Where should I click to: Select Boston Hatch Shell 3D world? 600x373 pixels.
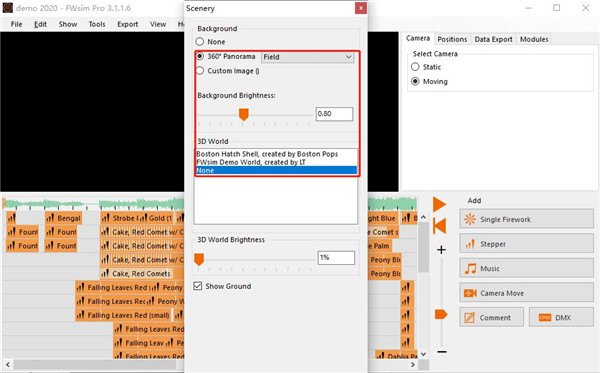276,154
